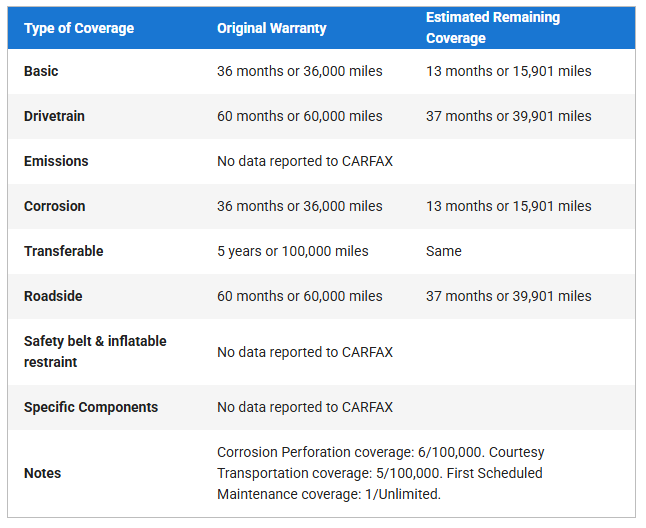
Task: Click the "Transferable" row label
Action: 63,251
